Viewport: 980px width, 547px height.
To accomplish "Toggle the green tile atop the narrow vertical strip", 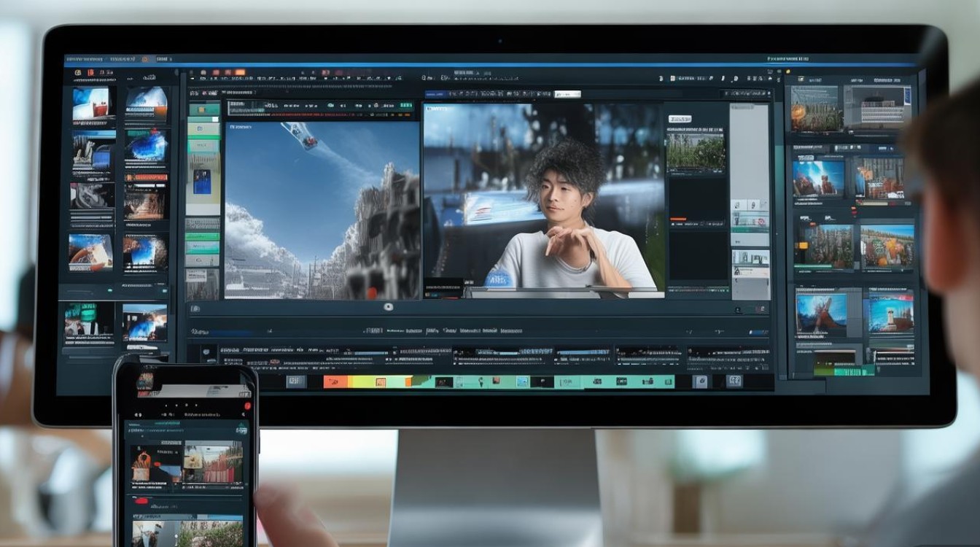I will coord(203,109).
